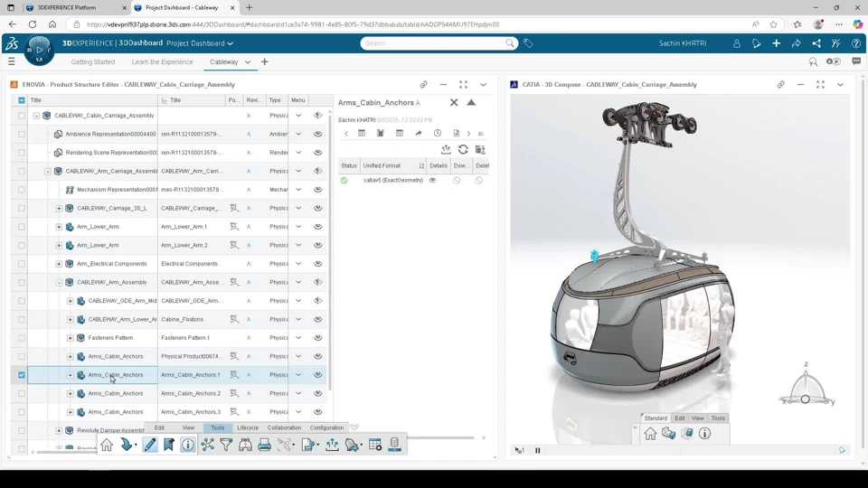Collapse the CABLEWAY_Arm_Assembly tree node
This screenshot has height=488, width=868.
[59, 282]
